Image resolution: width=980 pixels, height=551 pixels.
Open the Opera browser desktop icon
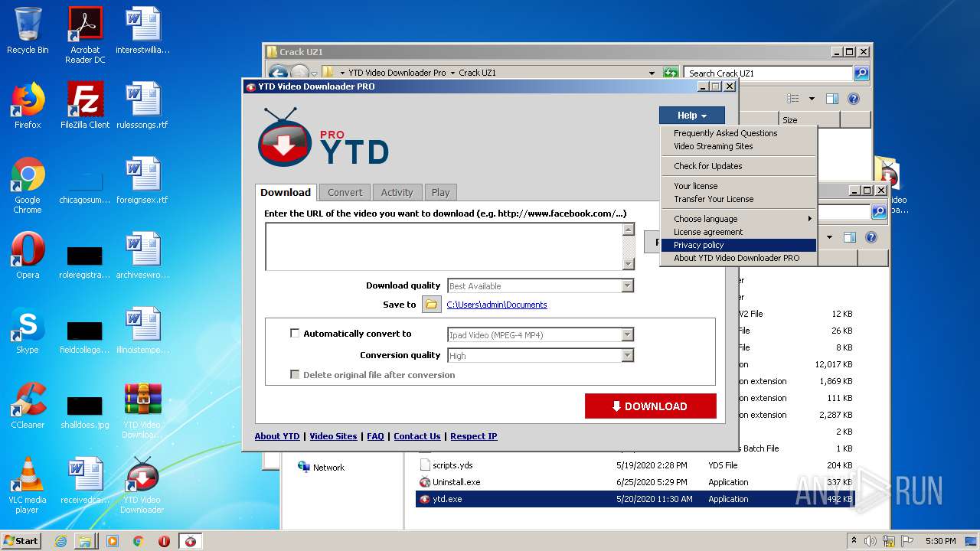(x=28, y=256)
